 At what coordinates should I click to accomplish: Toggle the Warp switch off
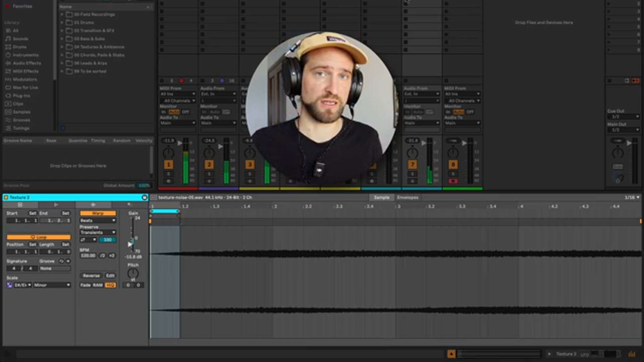(98, 213)
